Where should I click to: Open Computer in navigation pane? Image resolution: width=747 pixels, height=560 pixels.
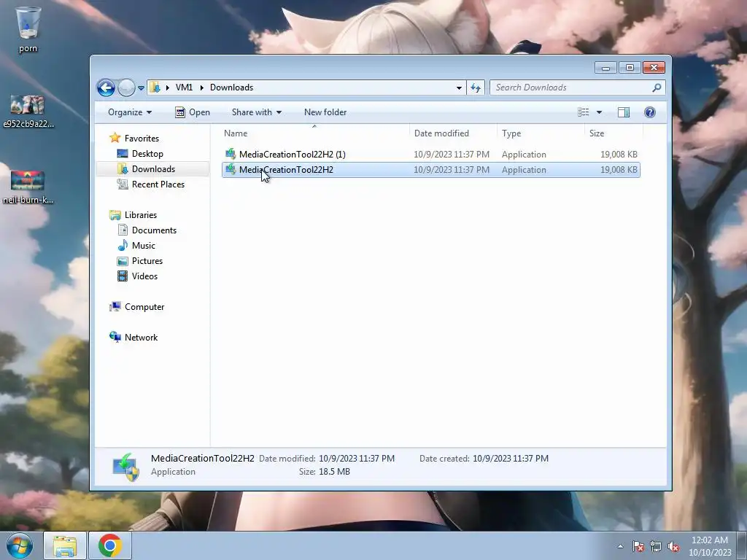coord(144,307)
